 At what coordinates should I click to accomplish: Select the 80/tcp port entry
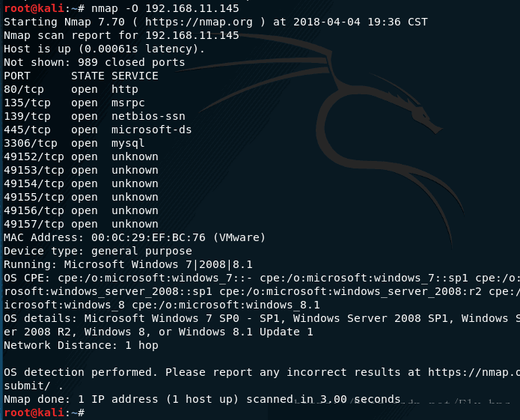click(x=23, y=90)
